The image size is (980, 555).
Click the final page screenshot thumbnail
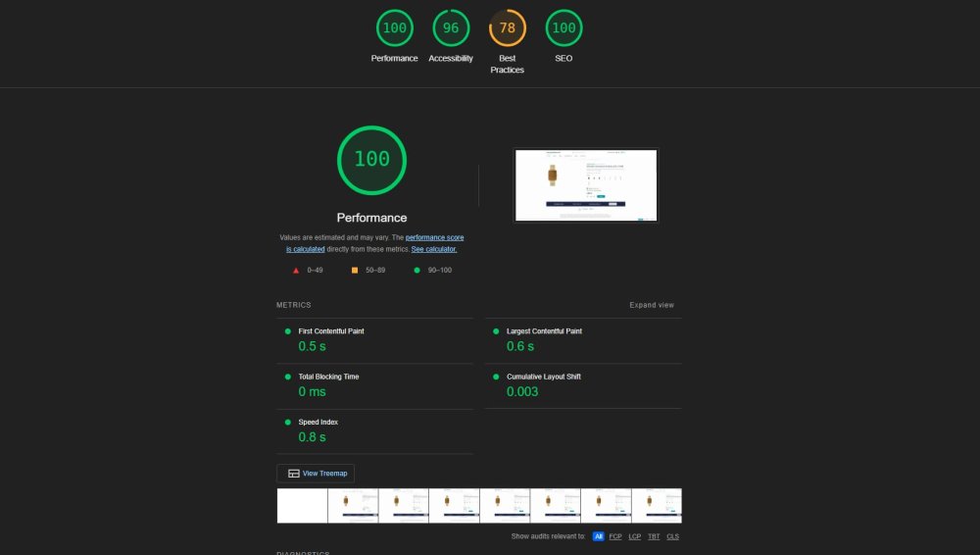(x=586, y=185)
